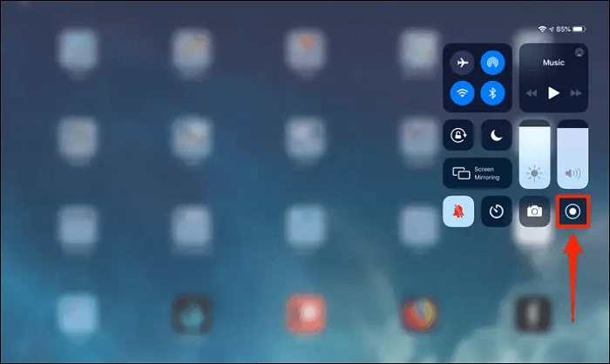Start screen recording from Control Center
This screenshot has width=610, height=364.
(x=573, y=211)
